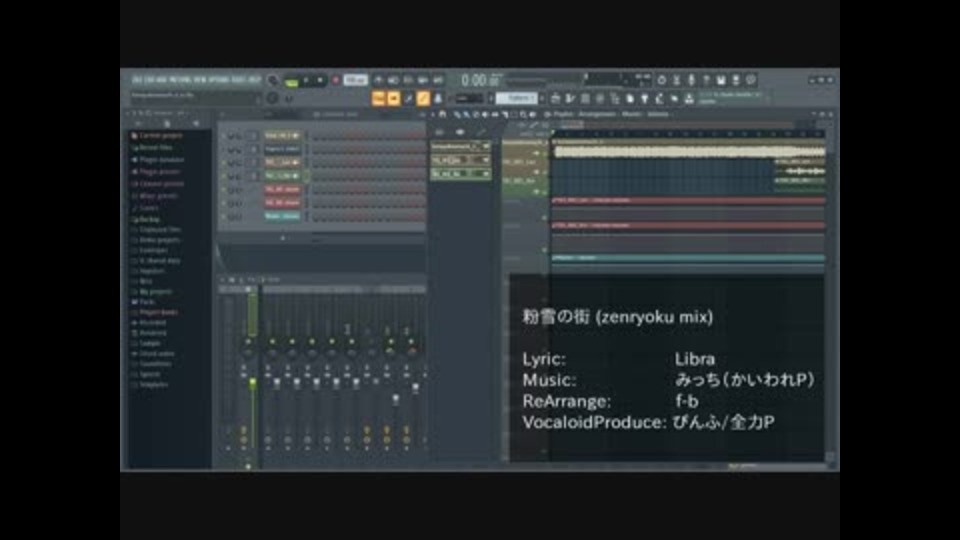This screenshot has height=540, width=960.
Task: Click the view channel rack toolbar icon
Action: [585, 99]
